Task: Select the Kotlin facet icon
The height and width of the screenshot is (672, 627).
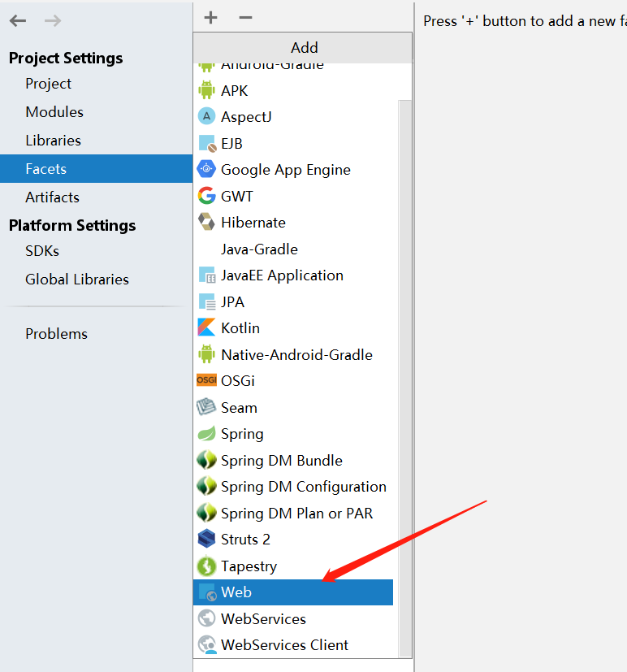Action: [x=206, y=328]
